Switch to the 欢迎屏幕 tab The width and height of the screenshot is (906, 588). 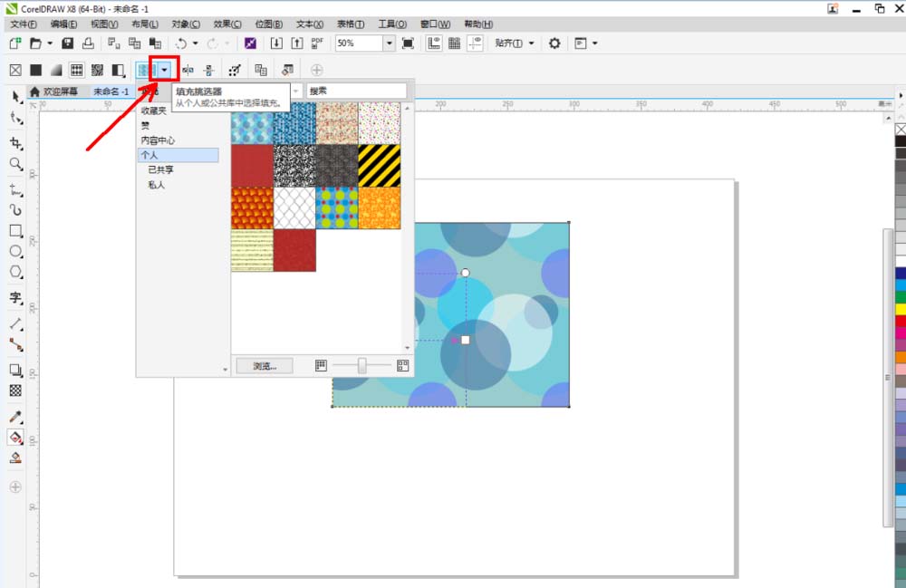(x=58, y=92)
